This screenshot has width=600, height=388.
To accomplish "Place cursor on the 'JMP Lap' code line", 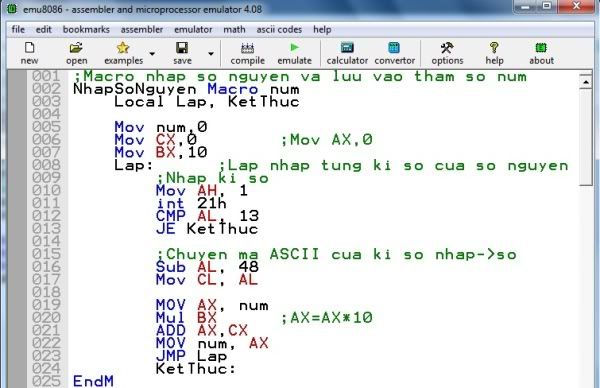I will point(191,356).
